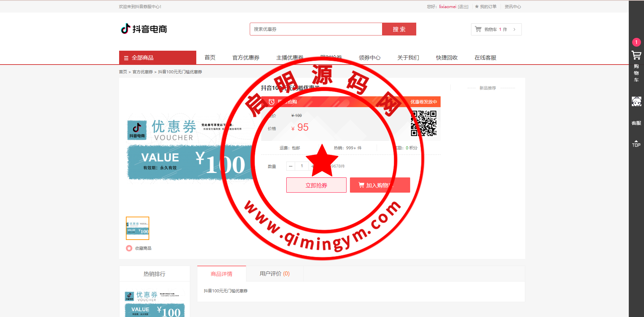Click the coupon QR code
The width and height of the screenshot is (644, 317).
pyautogui.click(x=423, y=123)
